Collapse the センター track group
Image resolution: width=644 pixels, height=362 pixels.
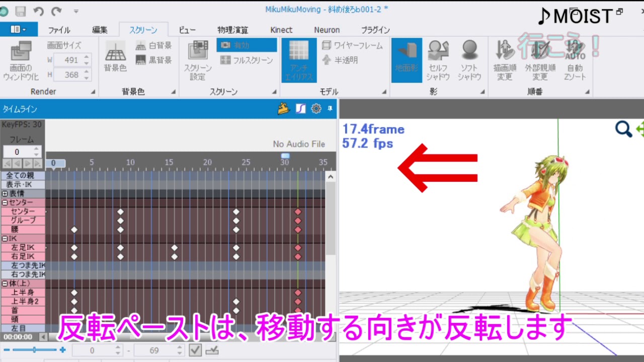(x=5, y=203)
